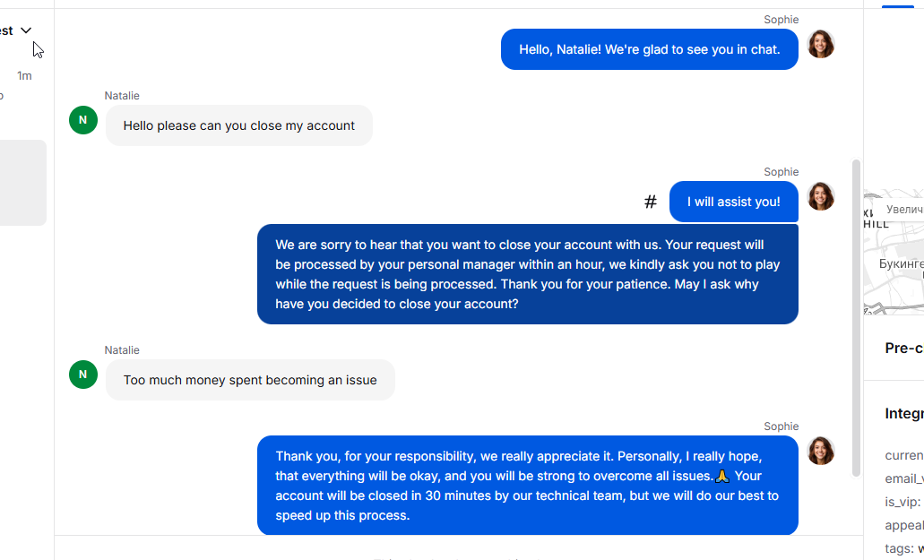Click the 'Hello, Natalie!' greeting message bubble
Image resolution: width=924 pixels, height=560 pixels.
(650, 49)
